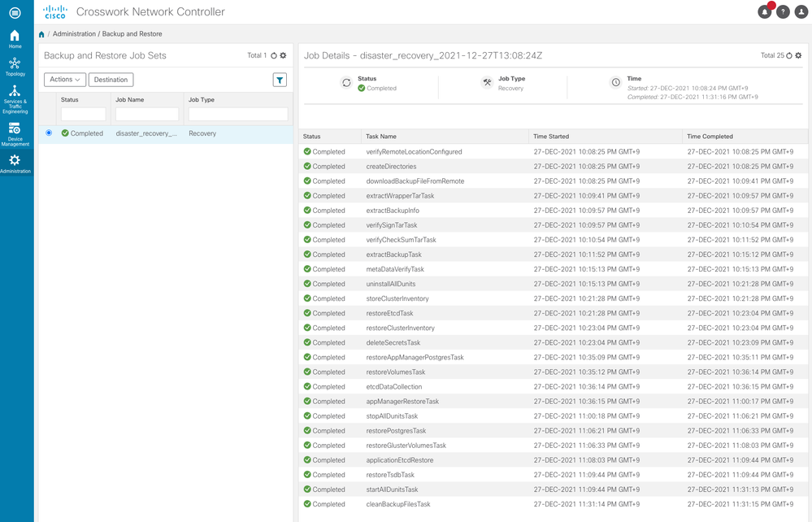
Task: Go to Home in sidebar
Action: click(15, 39)
